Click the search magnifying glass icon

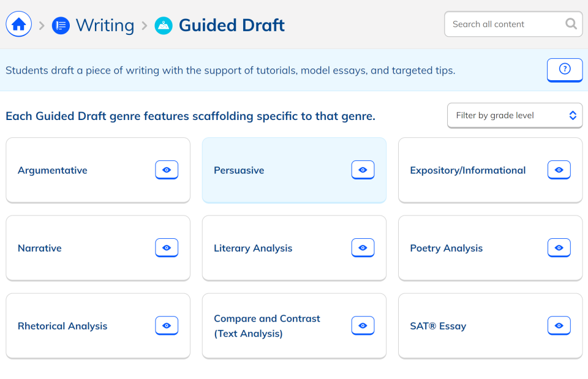click(571, 24)
